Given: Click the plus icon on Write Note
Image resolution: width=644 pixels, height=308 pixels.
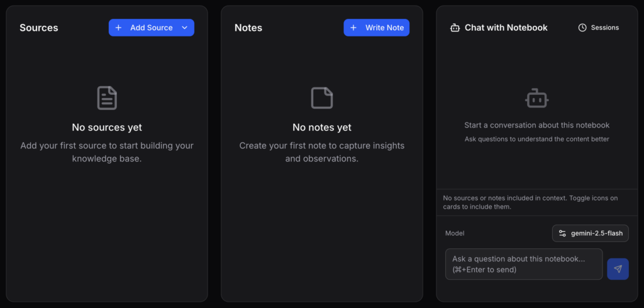Looking at the screenshot, I should click(x=353, y=28).
